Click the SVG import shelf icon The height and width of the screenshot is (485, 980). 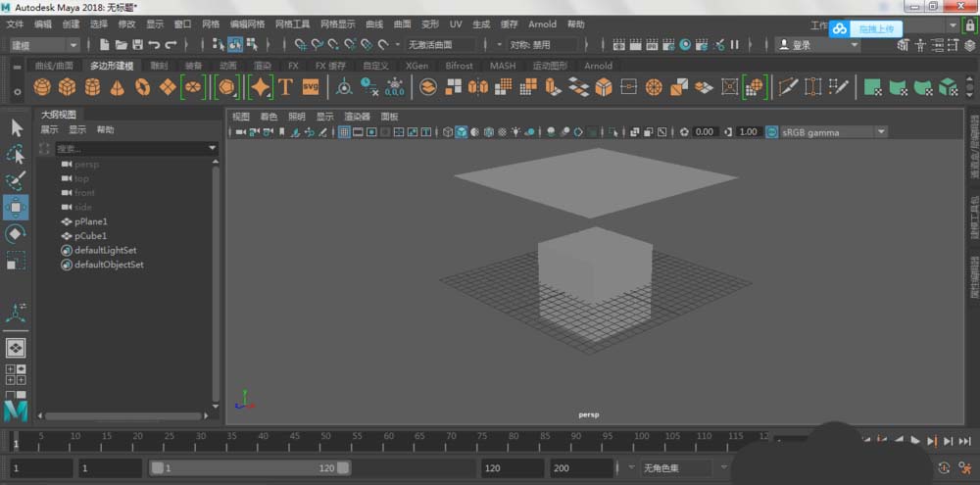point(311,87)
